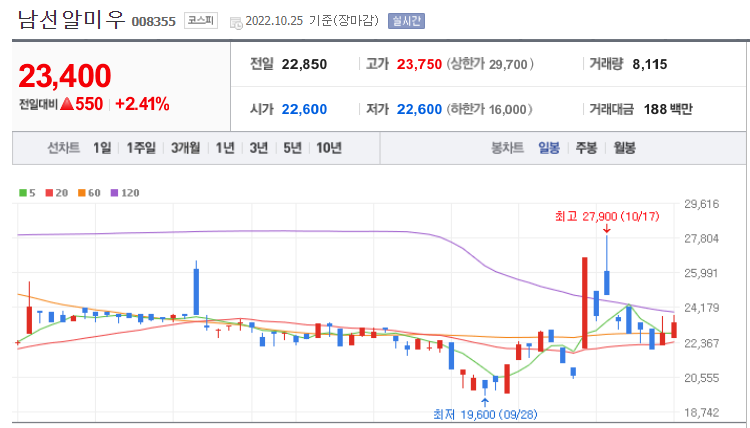Switch line chart to 1주일
The width and height of the screenshot is (750, 428).
pyautogui.click(x=141, y=148)
